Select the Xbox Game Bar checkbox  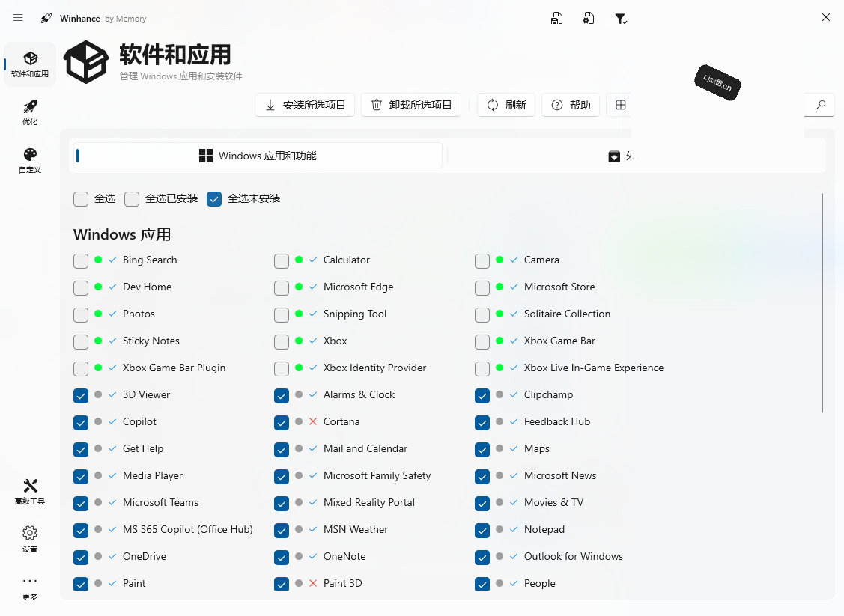[x=482, y=341]
